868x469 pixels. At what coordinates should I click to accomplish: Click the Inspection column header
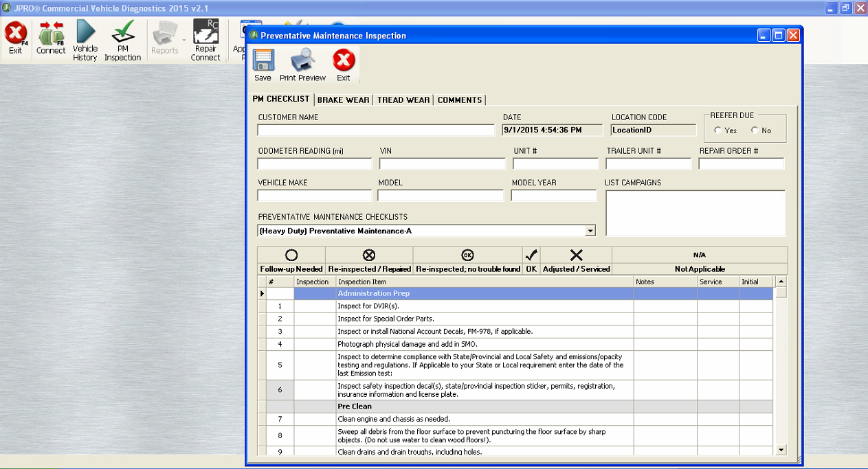point(315,282)
